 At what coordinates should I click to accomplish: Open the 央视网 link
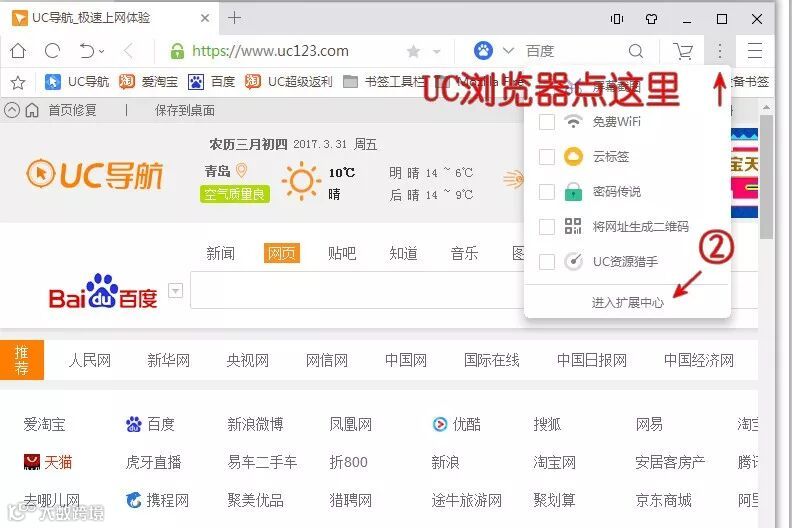tap(248, 360)
